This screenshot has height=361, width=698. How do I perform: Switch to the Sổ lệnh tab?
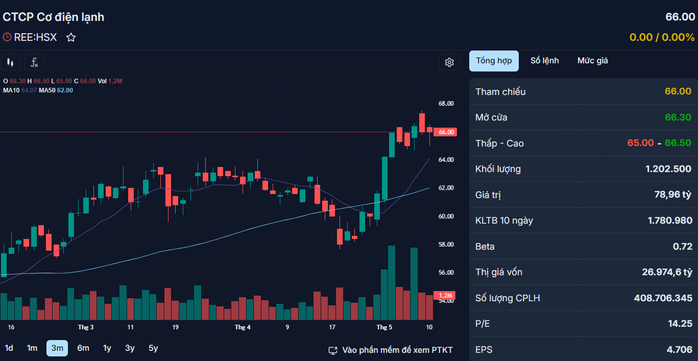click(544, 61)
